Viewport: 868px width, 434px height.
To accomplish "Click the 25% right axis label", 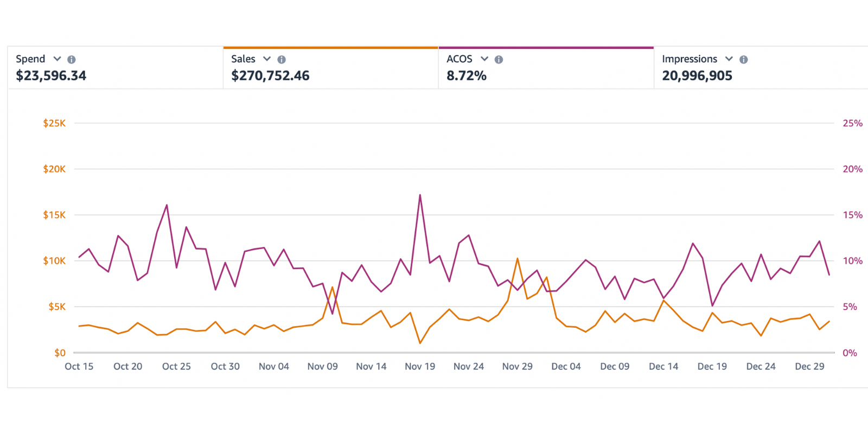I will [x=852, y=123].
